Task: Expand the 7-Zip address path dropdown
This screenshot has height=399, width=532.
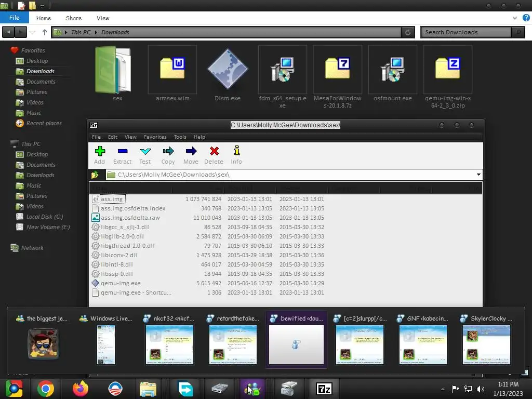Action: (x=478, y=175)
